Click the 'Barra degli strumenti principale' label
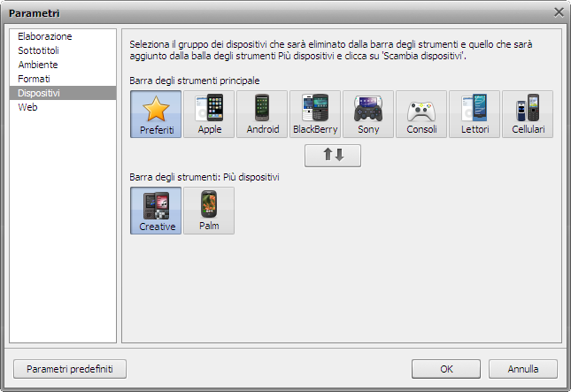Image resolution: width=571 pixels, height=392 pixels. pos(195,81)
